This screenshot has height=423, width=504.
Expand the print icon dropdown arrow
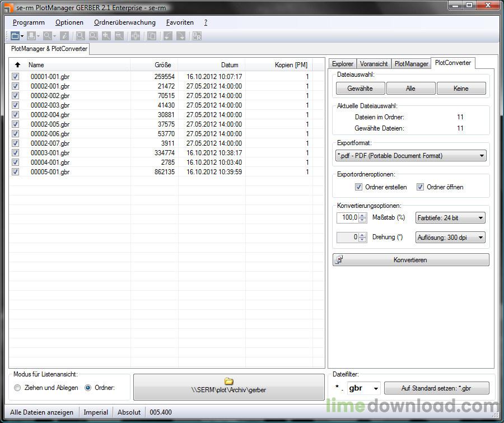coord(38,36)
